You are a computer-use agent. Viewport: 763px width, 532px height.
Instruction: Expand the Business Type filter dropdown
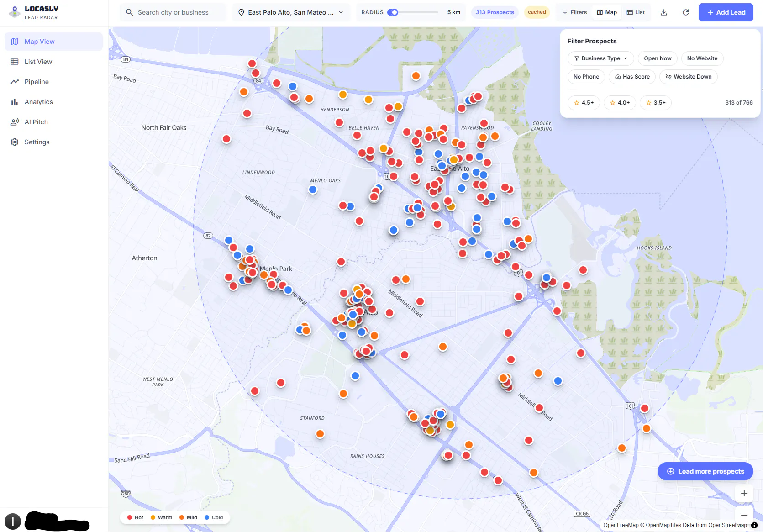pos(600,58)
